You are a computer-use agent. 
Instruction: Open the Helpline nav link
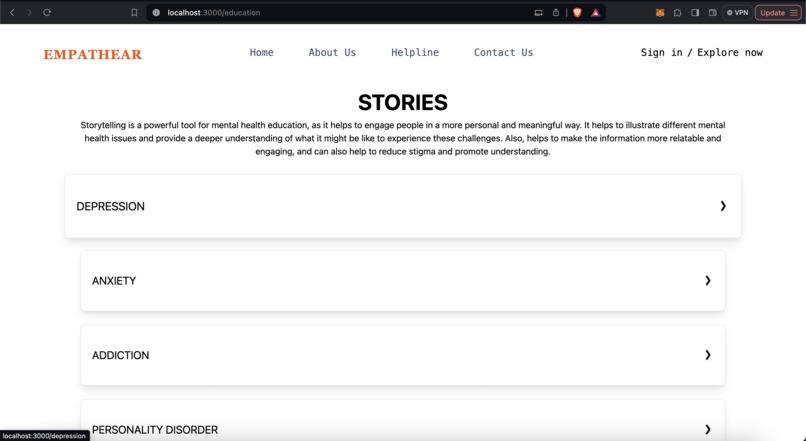pyautogui.click(x=415, y=52)
